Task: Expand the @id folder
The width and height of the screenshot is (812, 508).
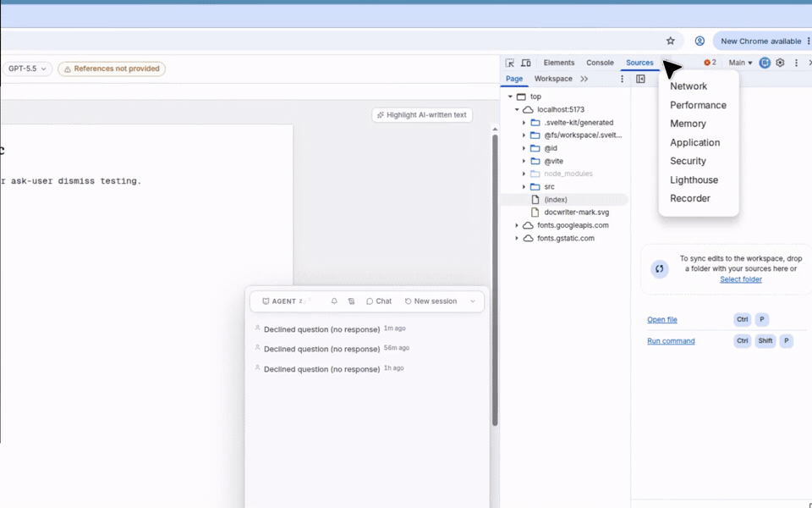Action: tap(524, 148)
